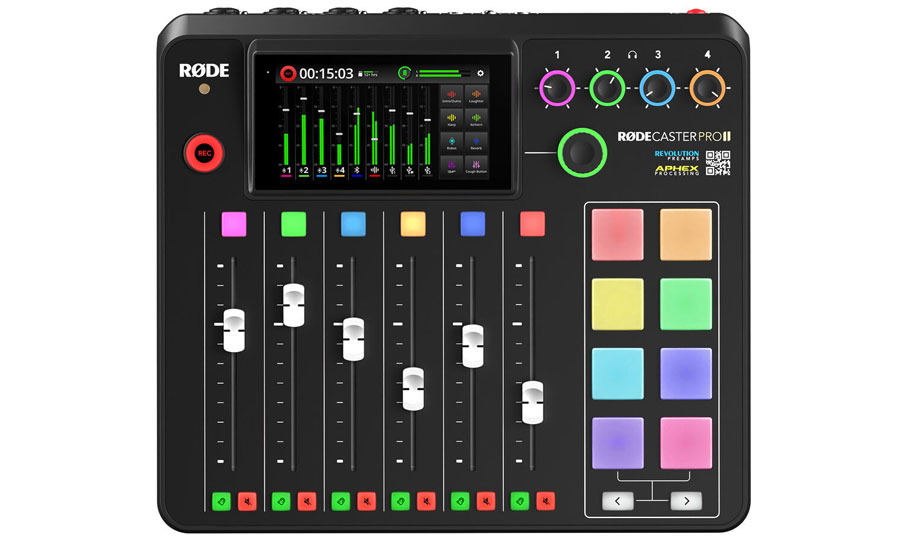Open settings via the touchscreen gear icon

tap(480, 73)
